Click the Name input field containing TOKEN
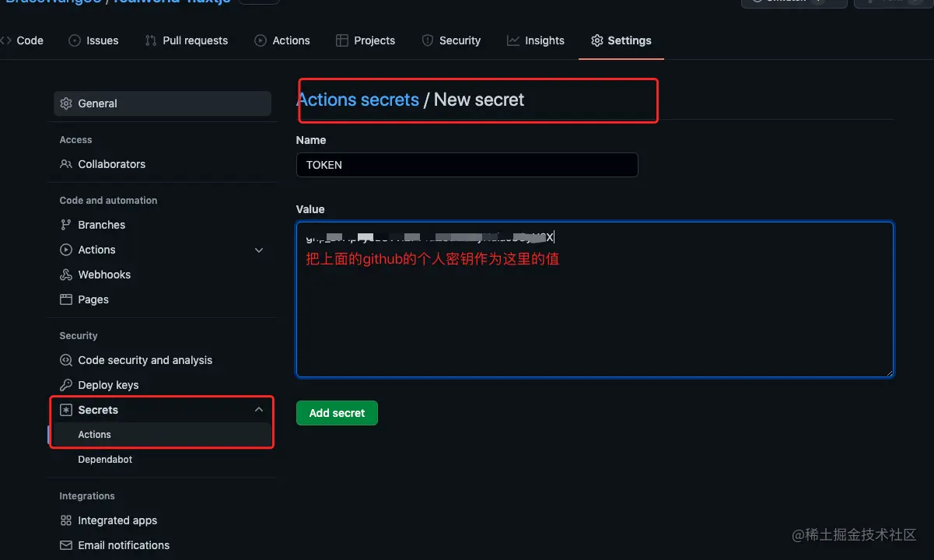 pos(467,165)
